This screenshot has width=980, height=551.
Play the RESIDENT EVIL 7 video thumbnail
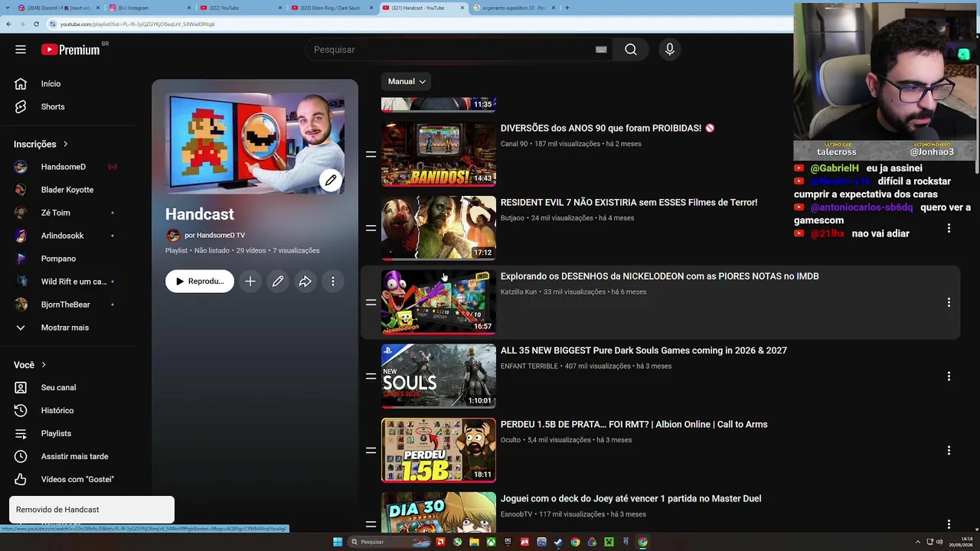pos(439,228)
